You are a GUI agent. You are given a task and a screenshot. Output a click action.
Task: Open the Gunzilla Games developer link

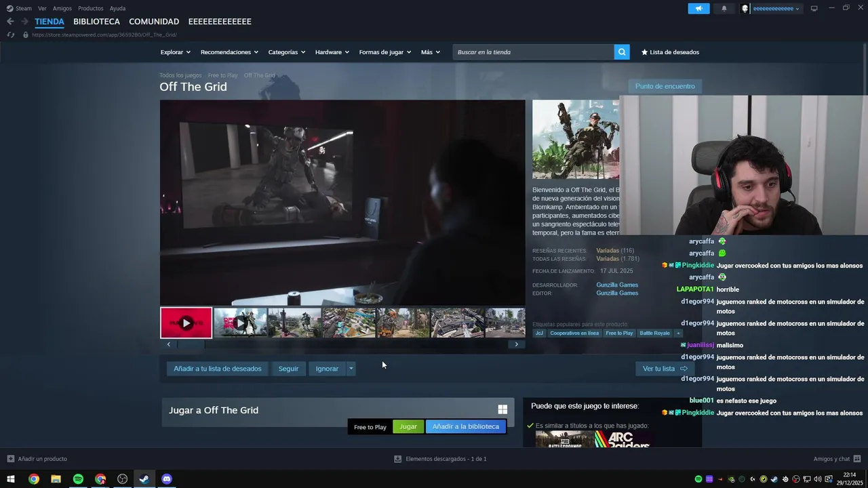[x=617, y=285]
